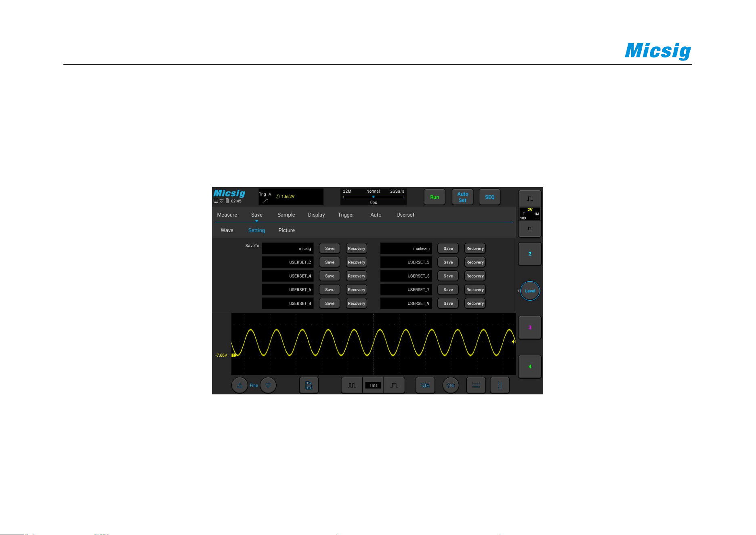This screenshot has height=535, width=756.
Task: Click the round Level knob button
Action: pos(530,291)
